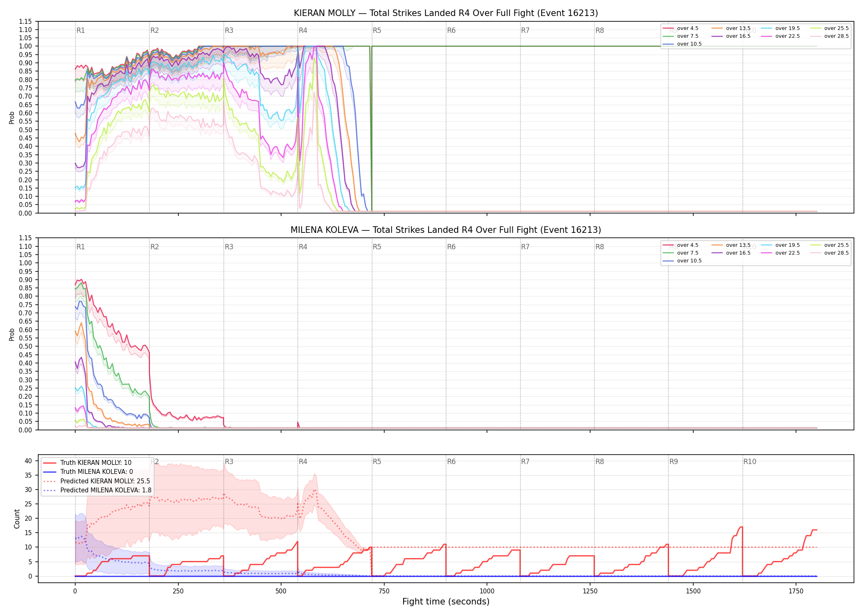Click the R7 round label in the Count chart
The width and height of the screenshot is (863, 616).
[525, 462]
